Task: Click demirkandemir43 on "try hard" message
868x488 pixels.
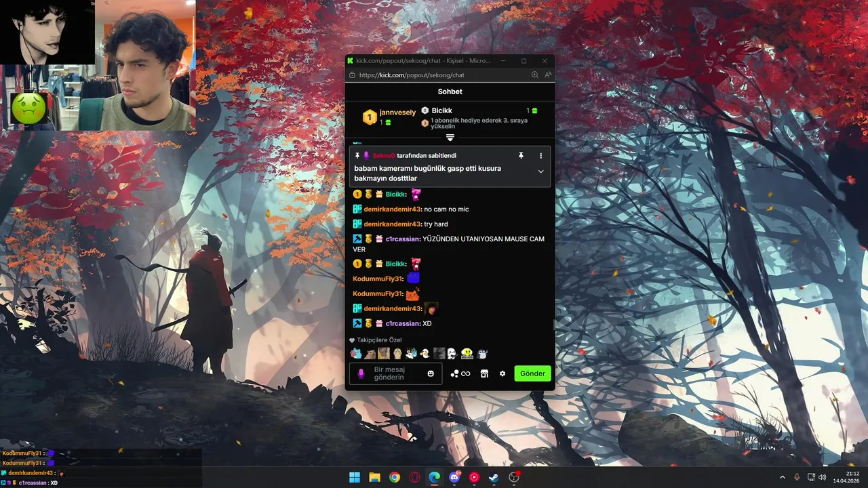Action: point(393,224)
